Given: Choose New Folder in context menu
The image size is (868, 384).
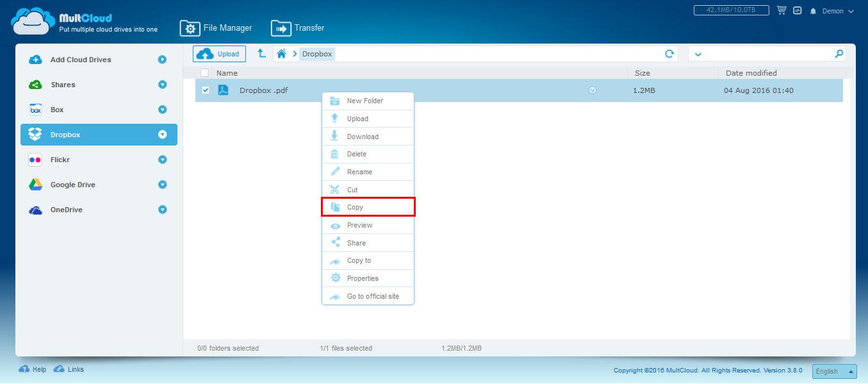Looking at the screenshot, I should [368, 101].
